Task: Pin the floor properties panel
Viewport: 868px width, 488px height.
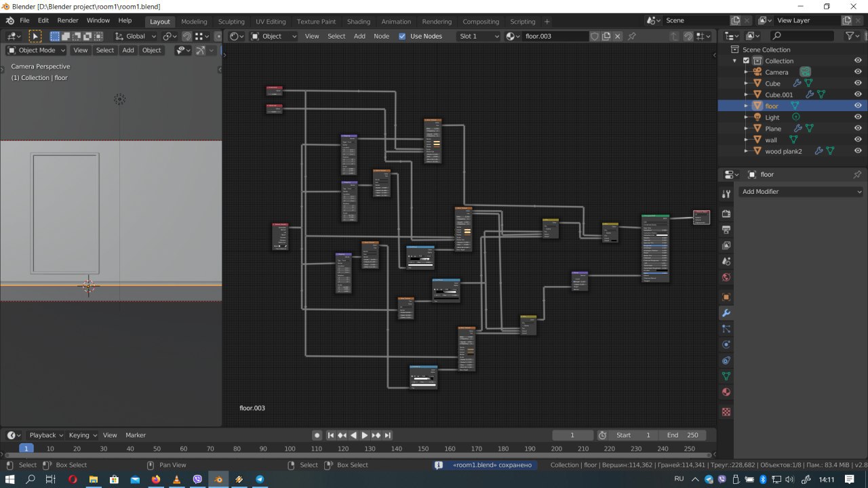Action: pyautogui.click(x=857, y=174)
